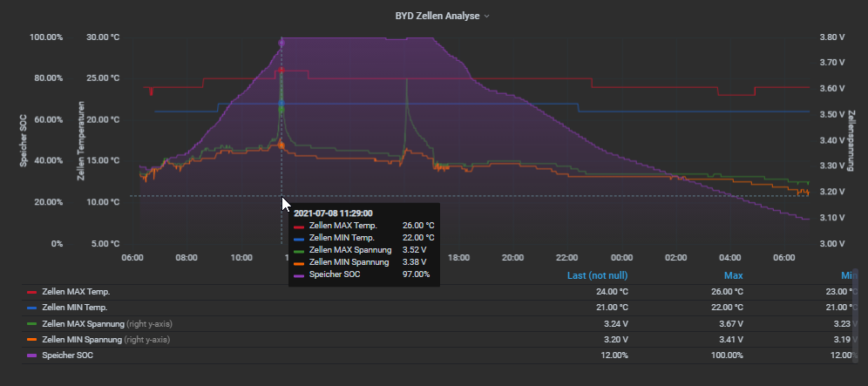Click the 3.20 V last value cell
868x386 pixels.
pos(615,339)
